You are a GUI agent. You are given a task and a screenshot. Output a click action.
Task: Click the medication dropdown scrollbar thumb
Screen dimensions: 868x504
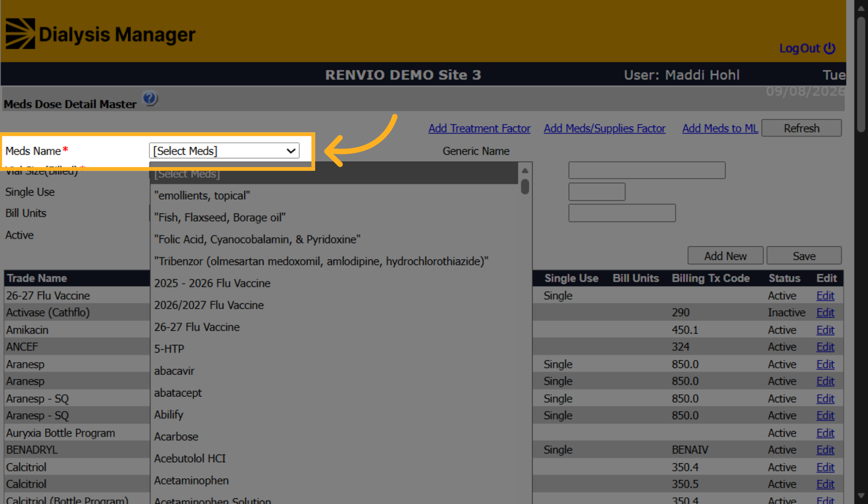525,186
